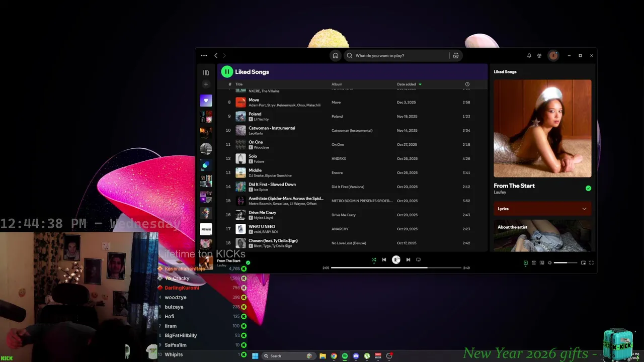Go forward in Spotify navigation
This screenshot has width=644, height=362.
tap(224, 56)
